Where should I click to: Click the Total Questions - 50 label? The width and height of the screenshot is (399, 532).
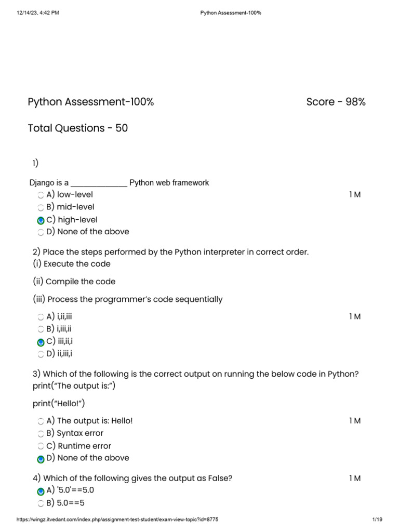pyautogui.click(x=78, y=128)
